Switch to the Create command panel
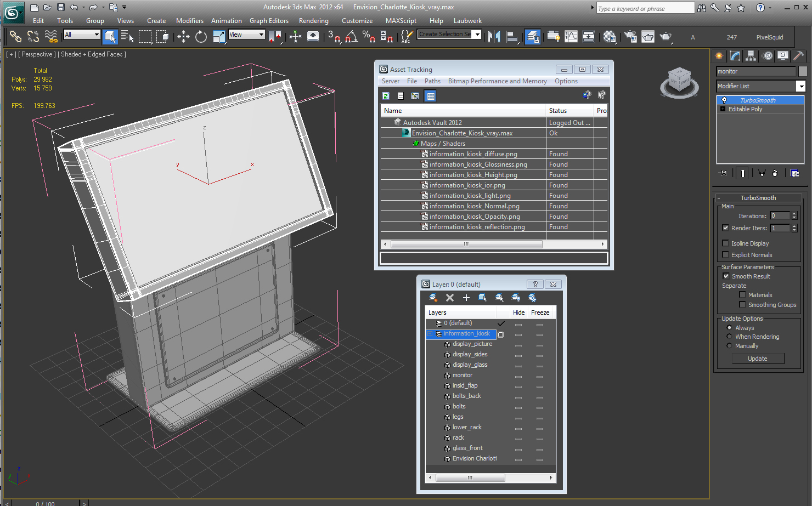The height and width of the screenshot is (506, 812). pyautogui.click(x=719, y=56)
